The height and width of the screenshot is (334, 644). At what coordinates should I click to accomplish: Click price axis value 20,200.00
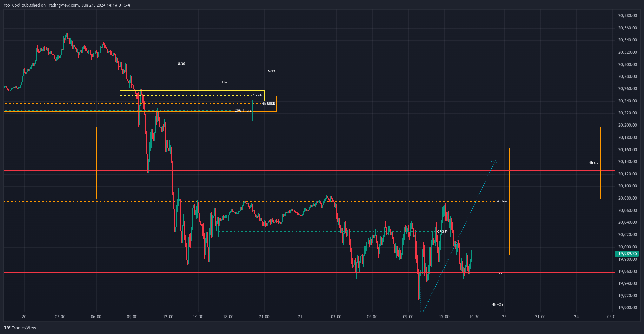click(628, 125)
